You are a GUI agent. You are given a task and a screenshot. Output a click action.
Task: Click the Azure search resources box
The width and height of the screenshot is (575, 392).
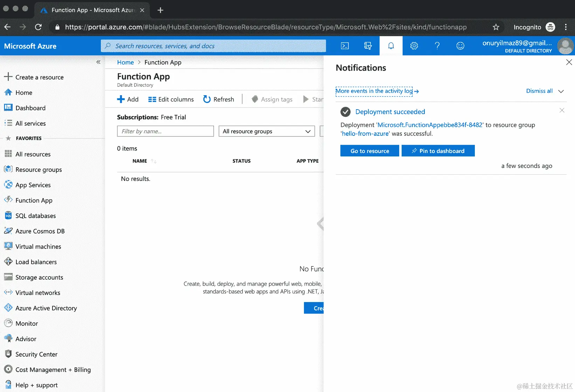(213, 46)
